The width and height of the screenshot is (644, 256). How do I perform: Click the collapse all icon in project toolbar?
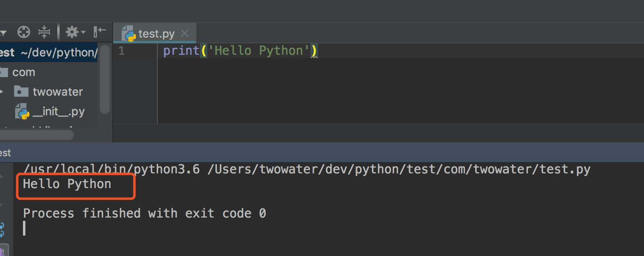click(x=44, y=32)
